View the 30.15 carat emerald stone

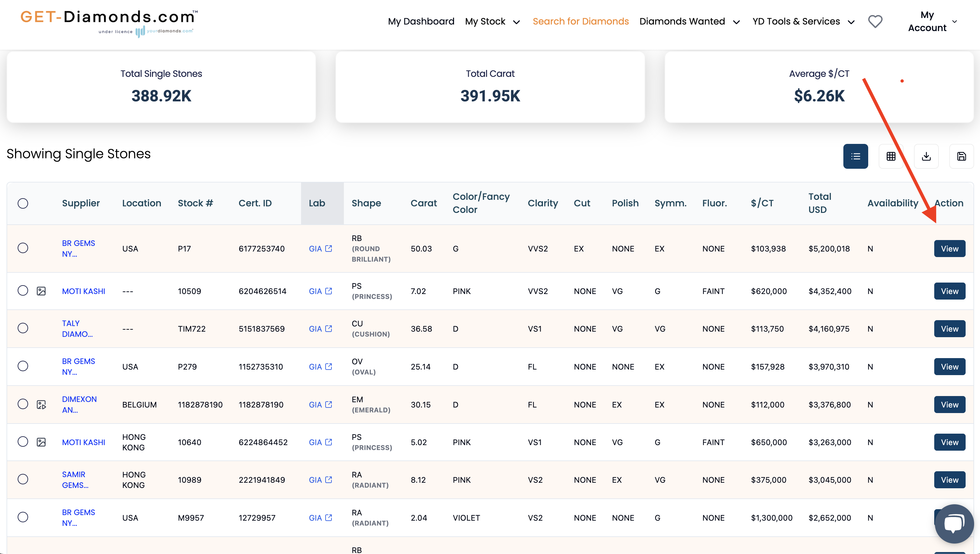coord(950,405)
